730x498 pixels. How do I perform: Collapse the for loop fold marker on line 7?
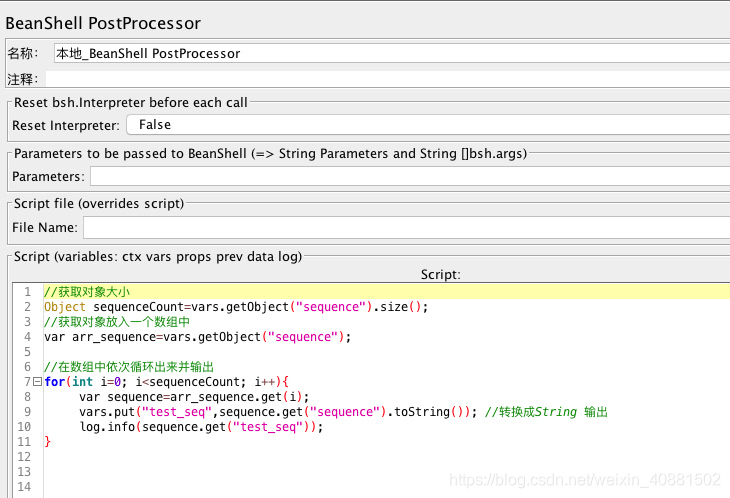38,382
